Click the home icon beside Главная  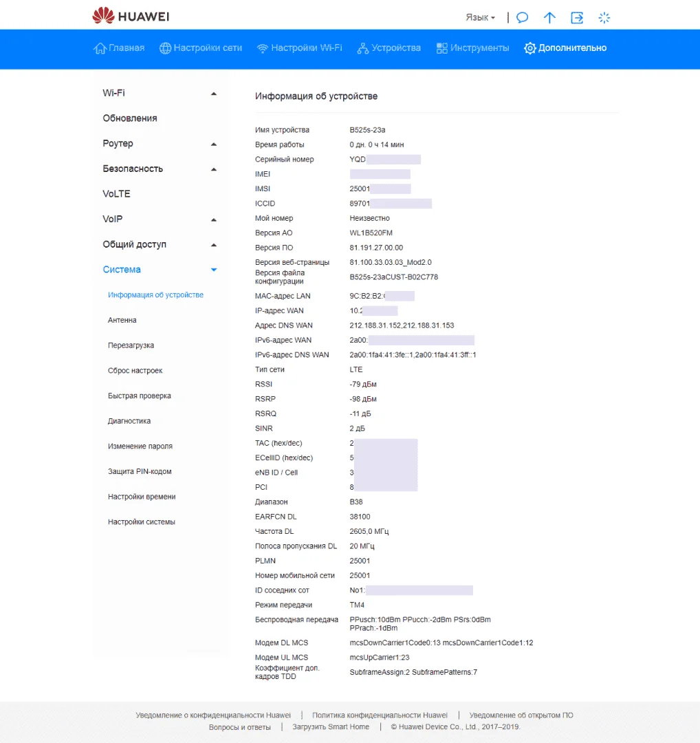pyautogui.click(x=100, y=48)
